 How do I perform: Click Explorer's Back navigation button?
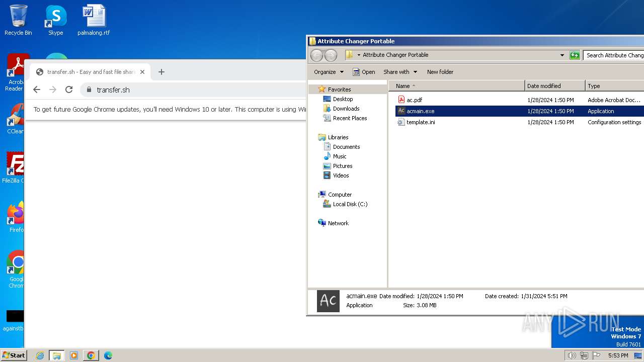point(316,55)
